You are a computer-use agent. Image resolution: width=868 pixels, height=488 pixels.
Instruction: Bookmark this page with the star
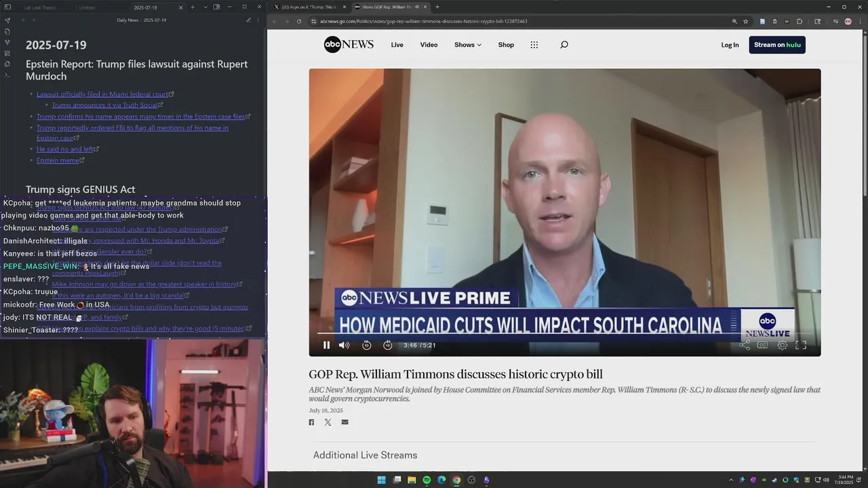pos(745,21)
